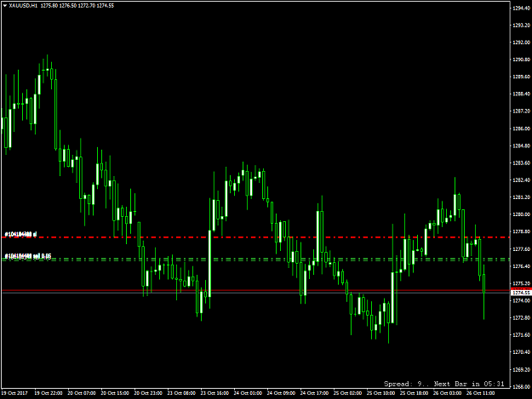532x399 pixels.
Task: Click the 1280.00 price scale label
Action: pyautogui.click(x=522, y=214)
